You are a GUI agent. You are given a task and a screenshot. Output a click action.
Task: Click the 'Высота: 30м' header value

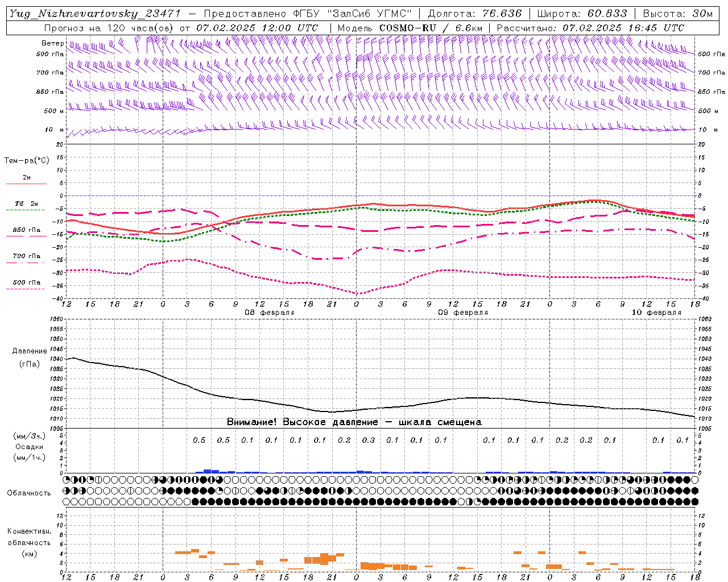[678, 14]
